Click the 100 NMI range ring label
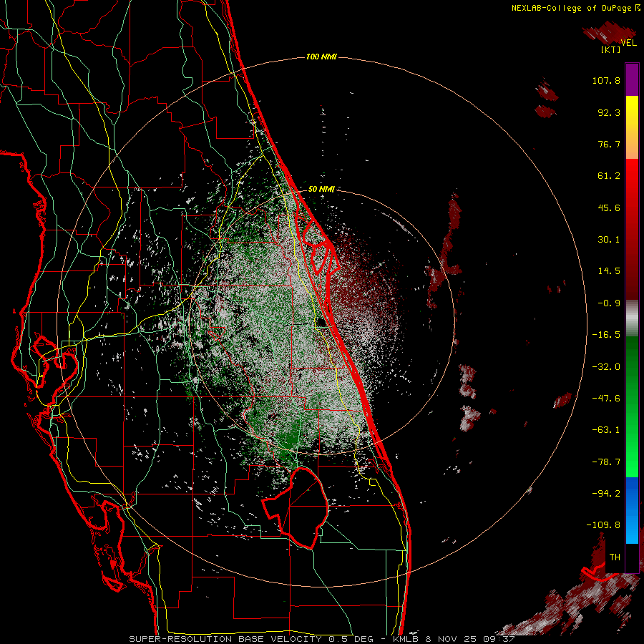 321,57
